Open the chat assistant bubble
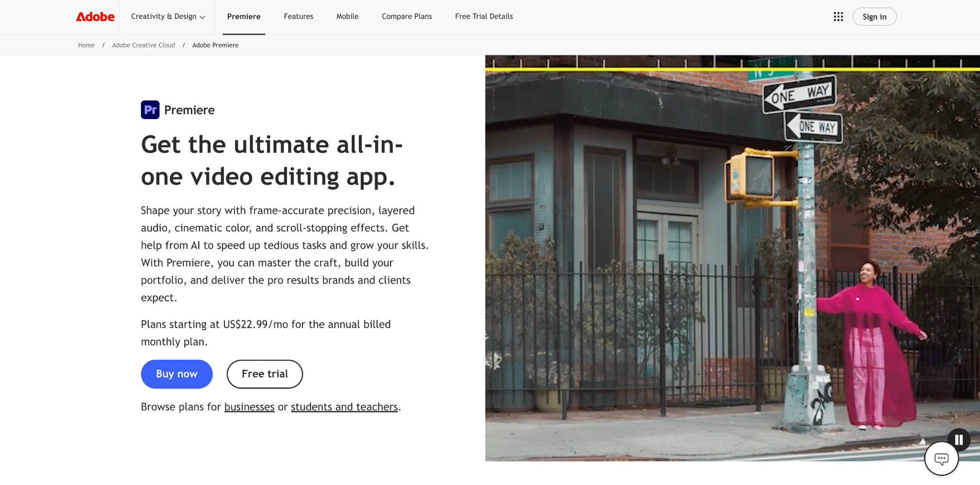 coord(941,459)
